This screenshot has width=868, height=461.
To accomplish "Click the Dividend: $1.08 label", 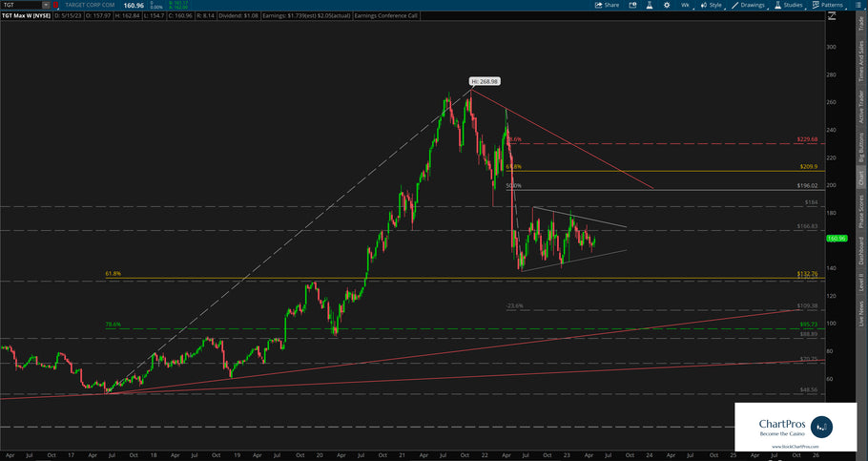I will [x=238, y=15].
